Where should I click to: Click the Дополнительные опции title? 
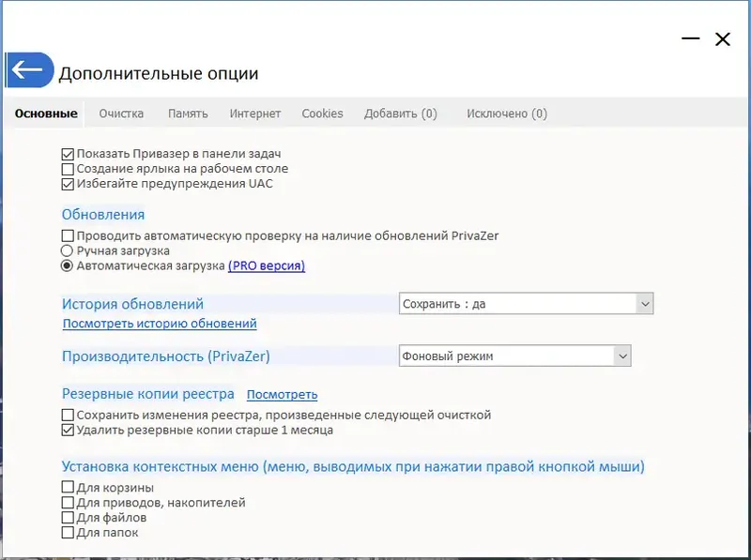pos(159,73)
